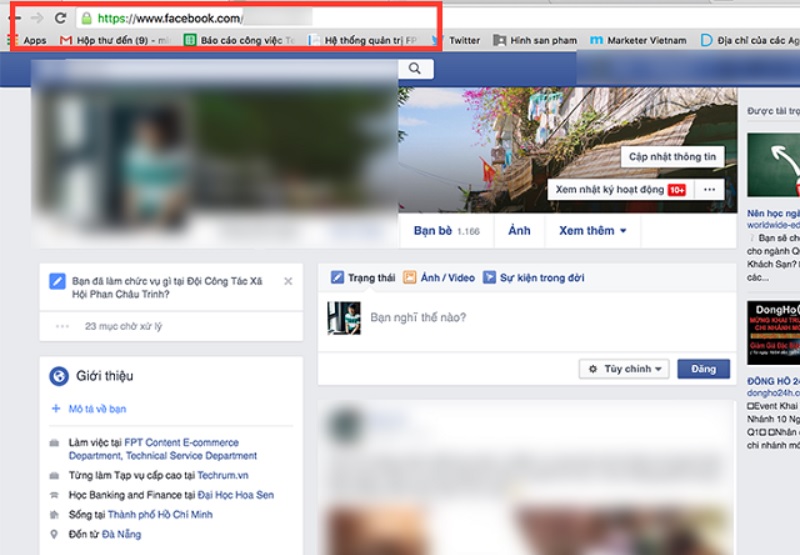The width and height of the screenshot is (800, 555).
Task: Click the three-dots button on cover photo
Action: tap(709, 190)
